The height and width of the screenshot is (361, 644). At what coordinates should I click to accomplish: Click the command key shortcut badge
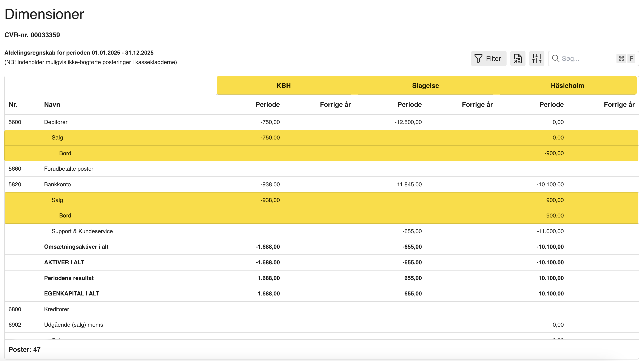621,58
